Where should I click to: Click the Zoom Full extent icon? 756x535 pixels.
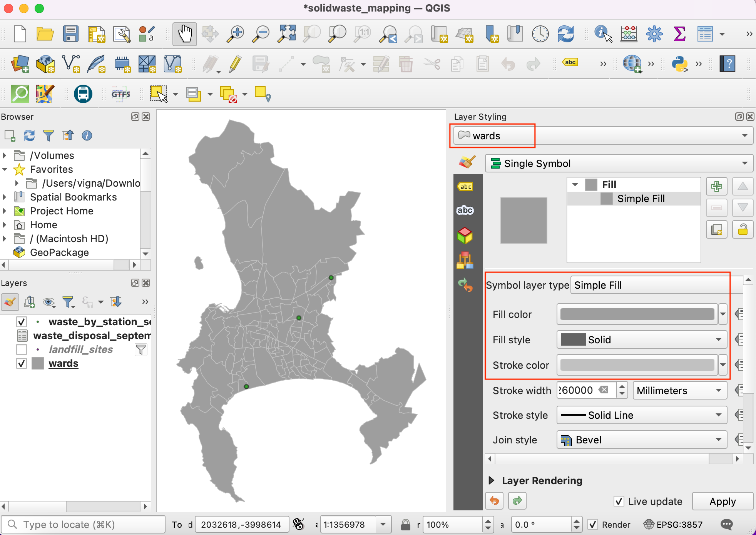point(287,34)
